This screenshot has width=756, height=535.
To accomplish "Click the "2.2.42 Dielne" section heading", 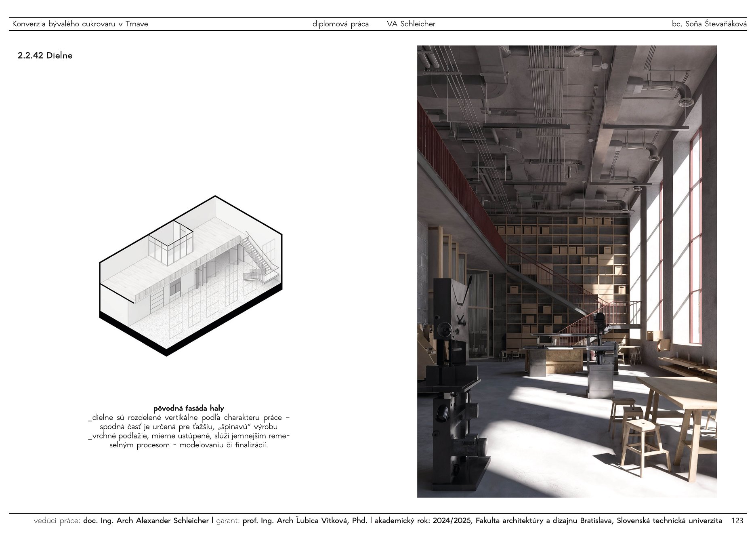I will pos(45,56).
